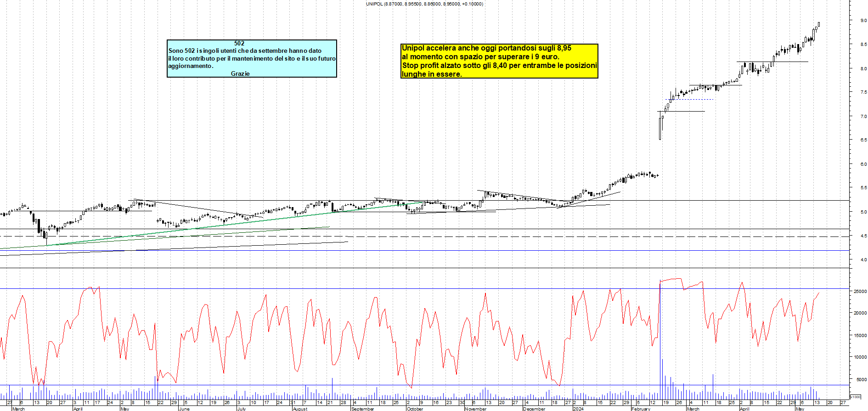
Task: Click the line 'Stop profit alzato sotto gli 8,40'
Action: pos(499,65)
